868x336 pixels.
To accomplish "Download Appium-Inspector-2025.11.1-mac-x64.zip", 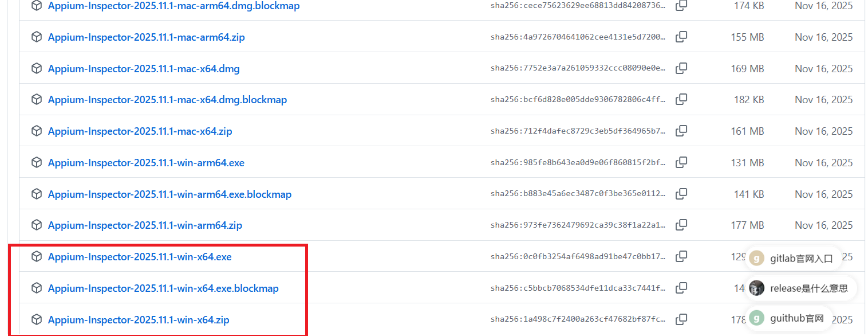I will coord(140,131).
